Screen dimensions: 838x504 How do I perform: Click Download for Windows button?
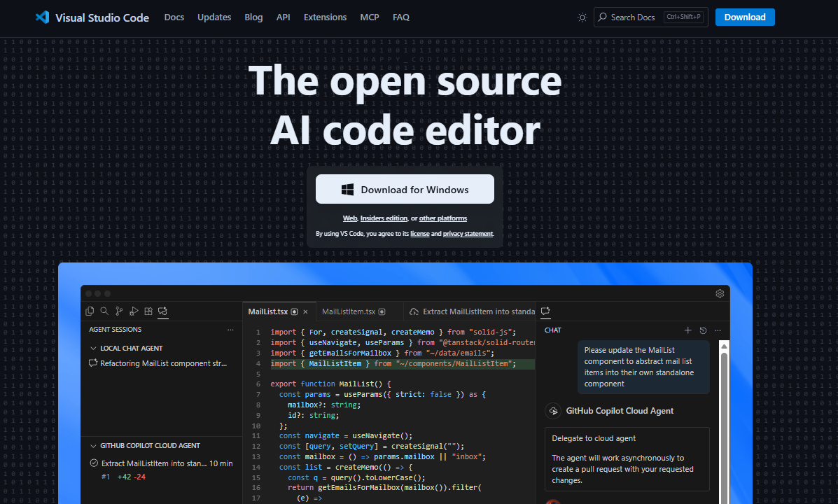(405, 189)
